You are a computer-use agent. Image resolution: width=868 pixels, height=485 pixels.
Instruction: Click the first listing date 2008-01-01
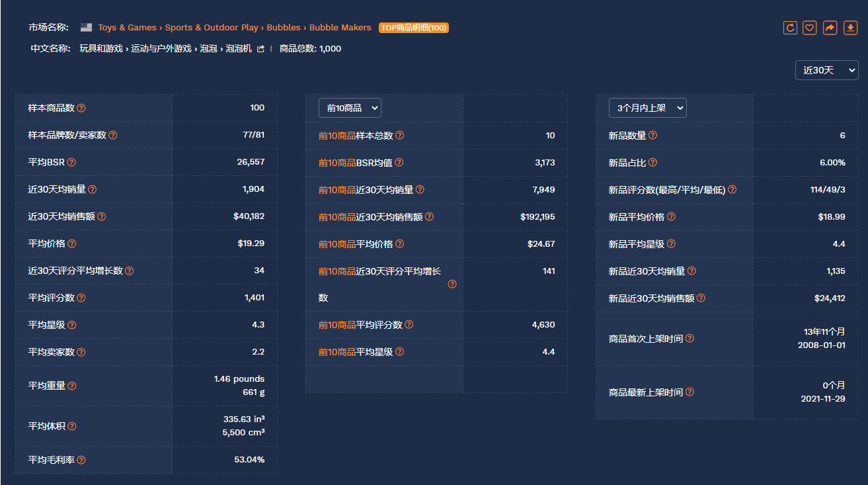point(822,345)
